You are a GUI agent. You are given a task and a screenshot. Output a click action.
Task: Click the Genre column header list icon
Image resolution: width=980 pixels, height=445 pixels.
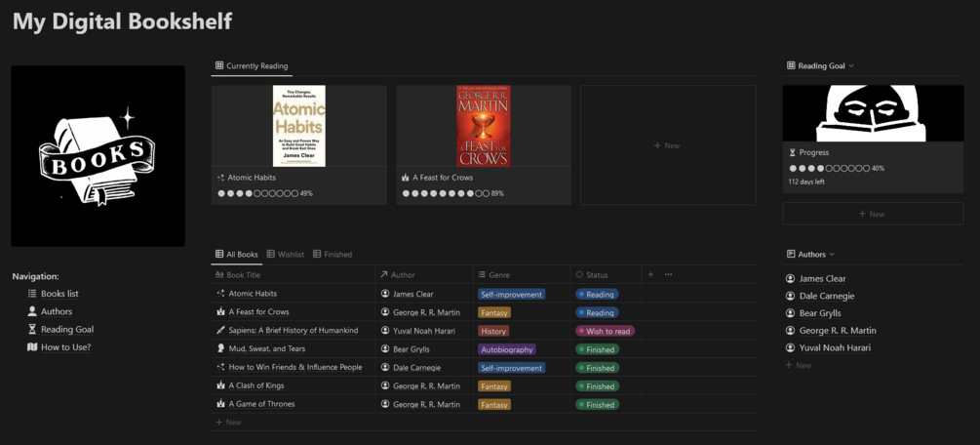(x=482, y=275)
